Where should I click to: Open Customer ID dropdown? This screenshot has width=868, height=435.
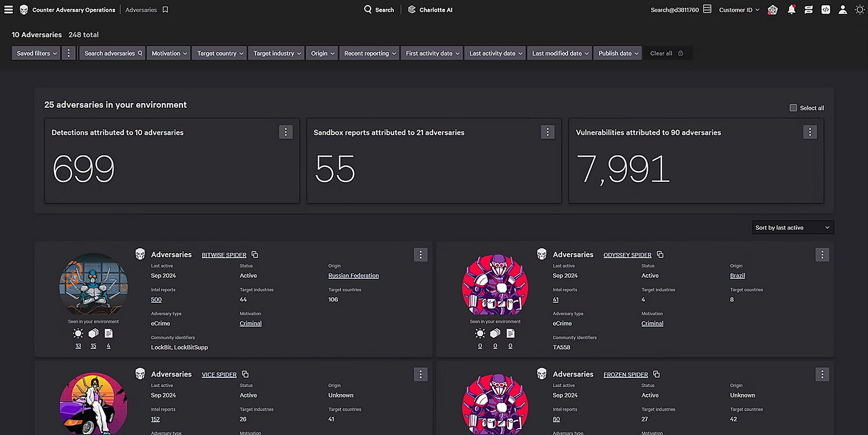[739, 10]
